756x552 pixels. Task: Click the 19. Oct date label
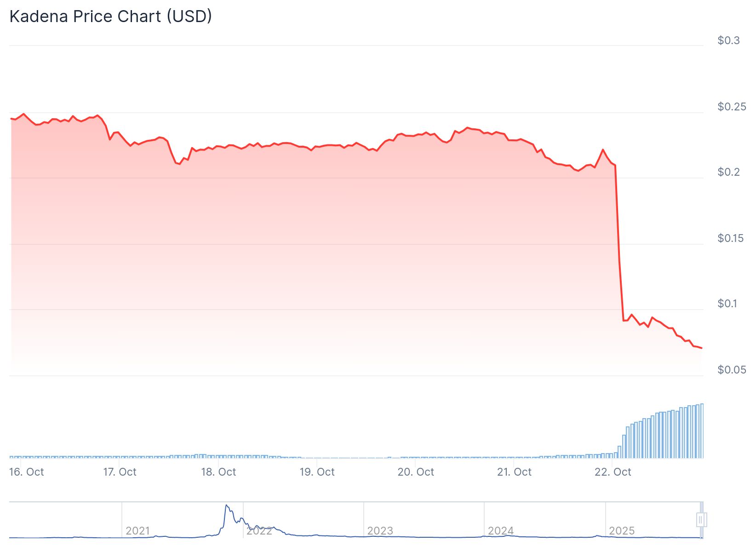[x=317, y=472]
